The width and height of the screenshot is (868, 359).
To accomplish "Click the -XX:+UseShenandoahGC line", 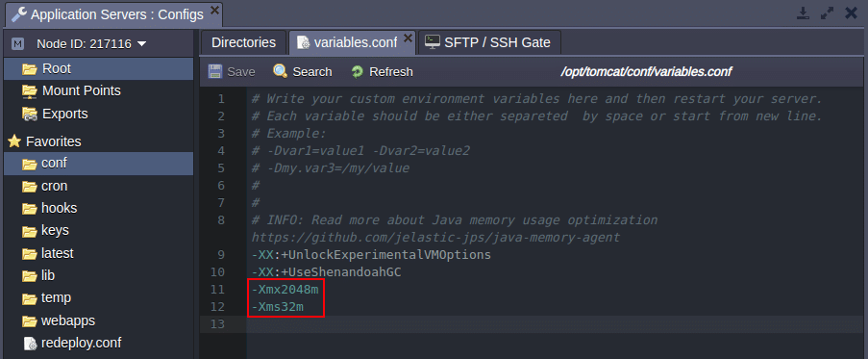I will pyautogui.click(x=326, y=272).
